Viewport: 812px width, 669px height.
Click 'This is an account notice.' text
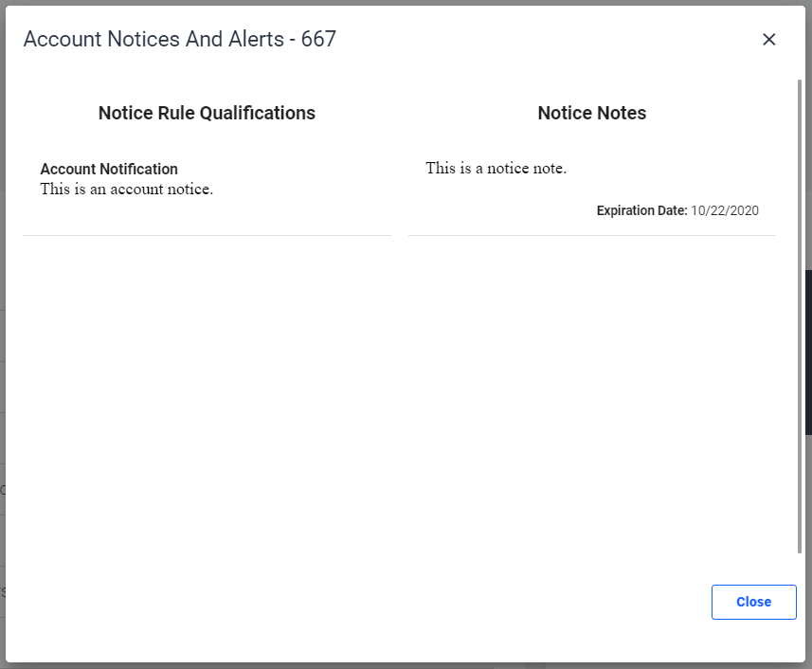(127, 189)
